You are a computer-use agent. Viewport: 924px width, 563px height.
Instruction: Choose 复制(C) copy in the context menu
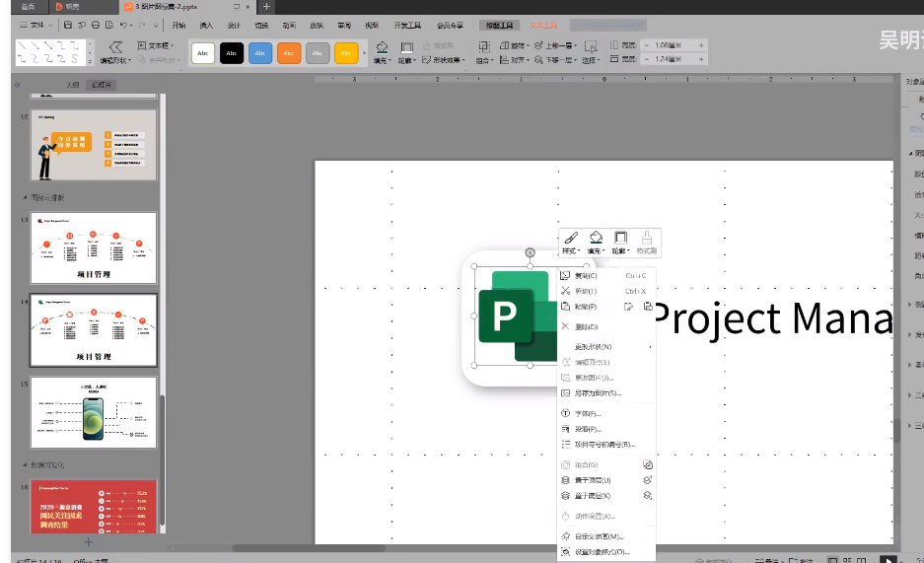coord(606,275)
